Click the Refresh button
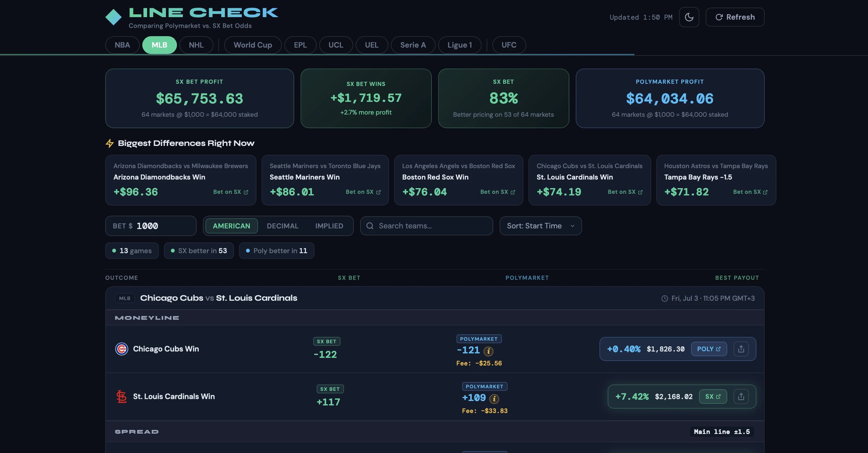The width and height of the screenshot is (868, 453). [x=735, y=17]
